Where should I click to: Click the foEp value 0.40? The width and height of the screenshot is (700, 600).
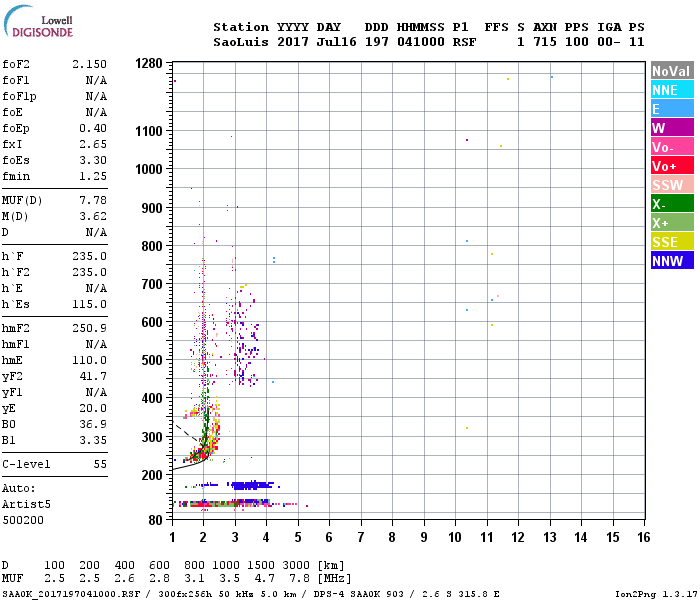pos(93,128)
